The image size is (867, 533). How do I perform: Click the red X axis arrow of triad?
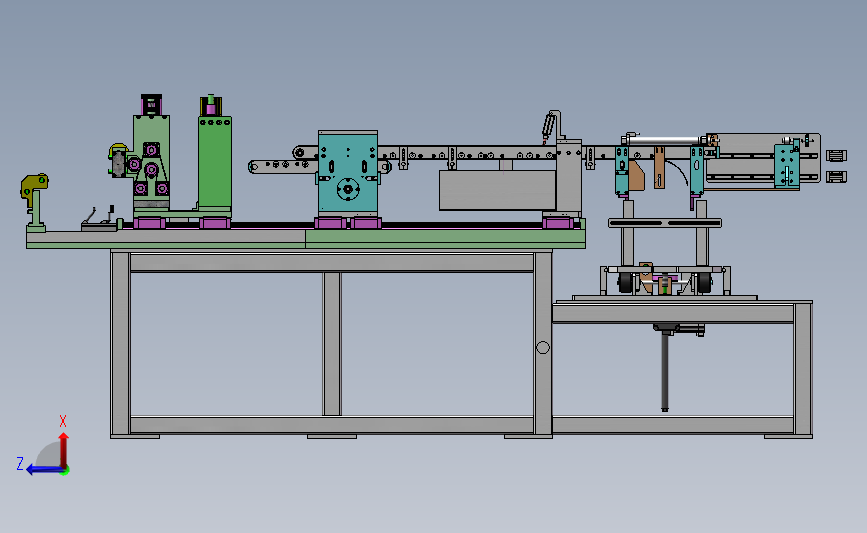click(64, 450)
